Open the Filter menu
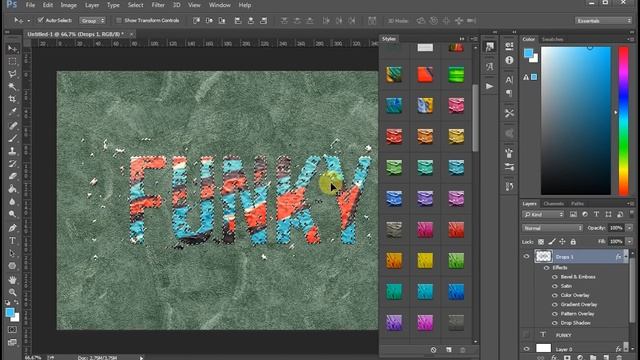This screenshot has width=640, height=360. click(x=158, y=5)
